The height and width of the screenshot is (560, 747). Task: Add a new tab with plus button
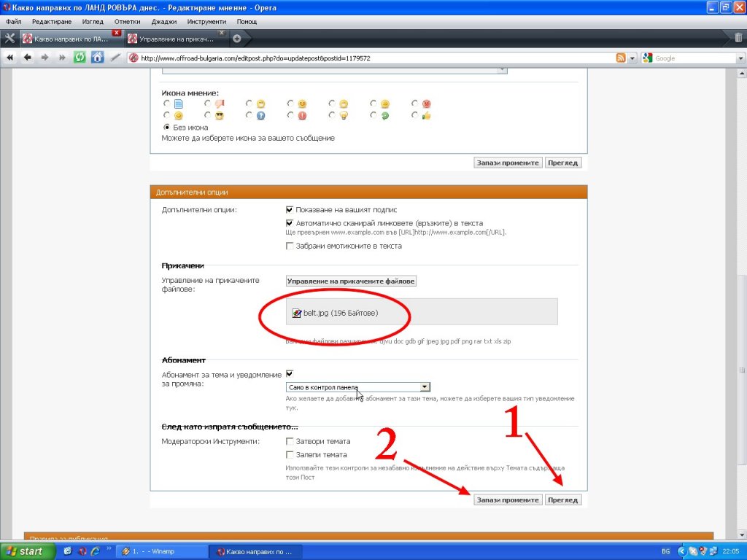tap(237, 39)
